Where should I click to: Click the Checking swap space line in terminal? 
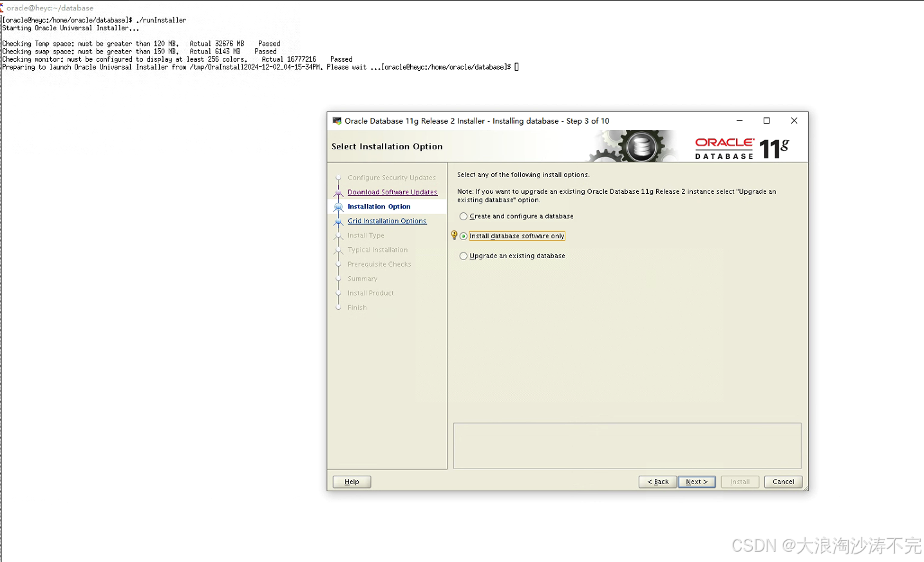pos(140,52)
